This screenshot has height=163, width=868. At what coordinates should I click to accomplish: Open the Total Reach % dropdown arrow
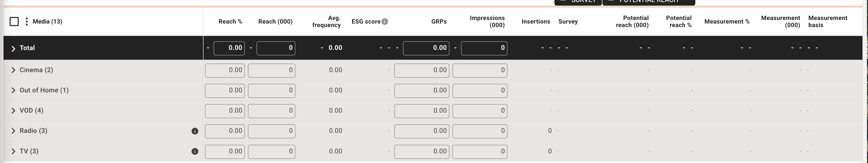(x=208, y=48)
